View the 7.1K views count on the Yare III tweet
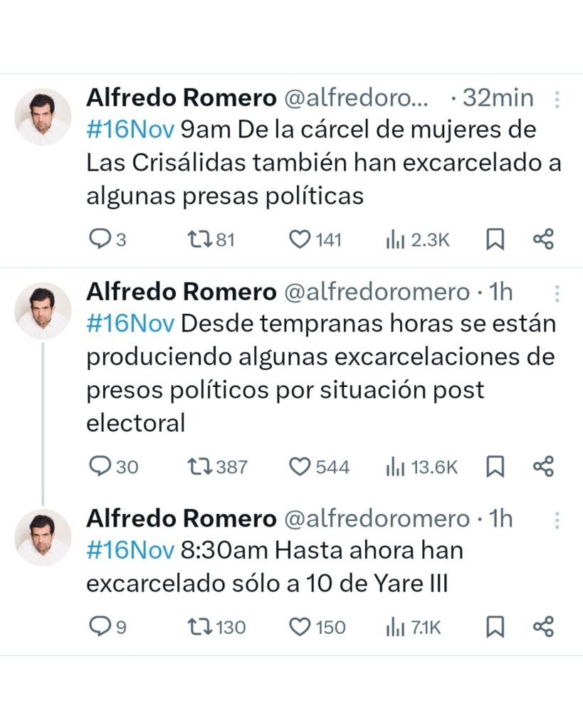583x728 pixels. point(414,627)
